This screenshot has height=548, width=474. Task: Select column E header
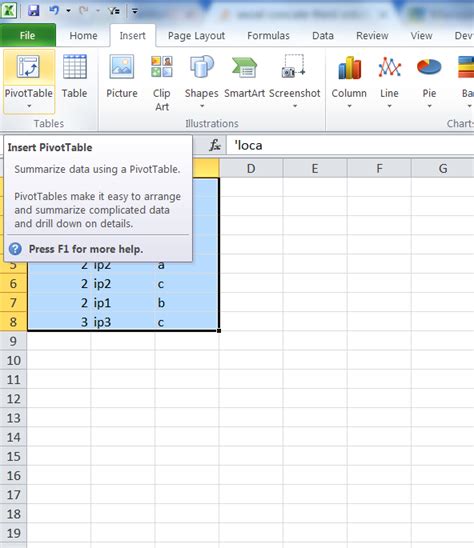(315, 168)
